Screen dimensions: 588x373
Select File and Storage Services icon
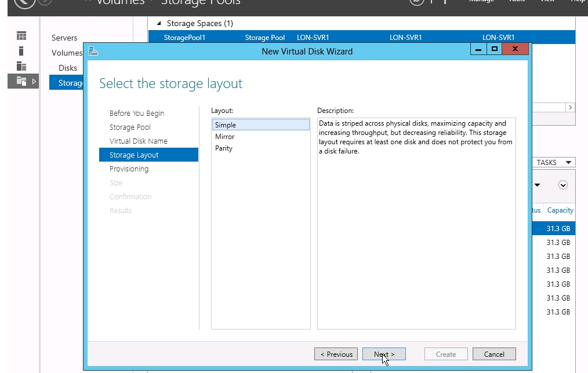(21, 81)
